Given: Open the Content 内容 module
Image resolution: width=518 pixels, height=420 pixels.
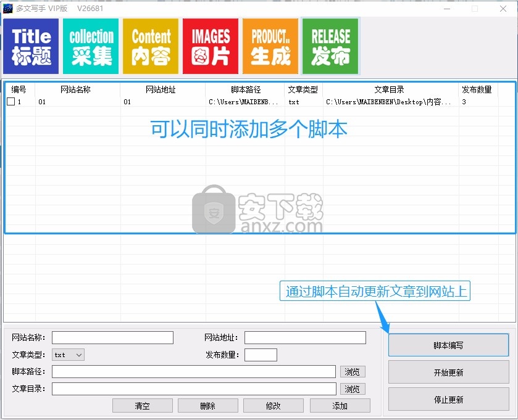Looking at the screenshot, I should 151,46.
